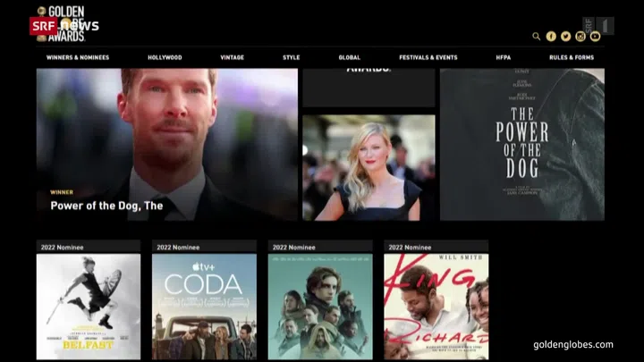Open the blonde woman red carpet photo
Screen dimensions: 644x362
[x=369, y=168]
